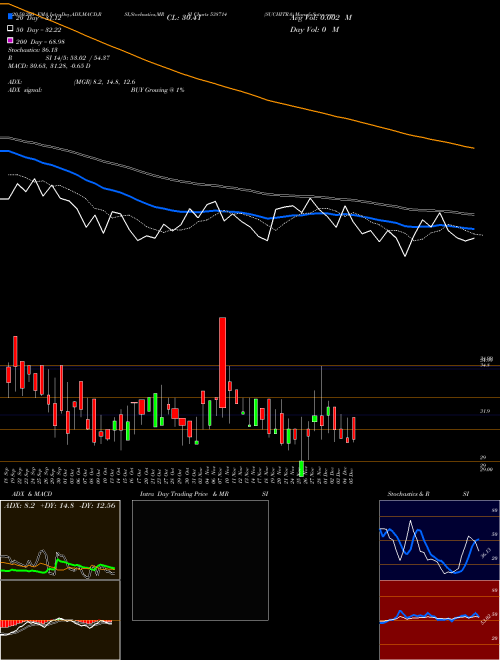Click the 'Intra Day Trading Price & MR' heading
The height and width of the screenshot is (660, 500).
point(184,494)
